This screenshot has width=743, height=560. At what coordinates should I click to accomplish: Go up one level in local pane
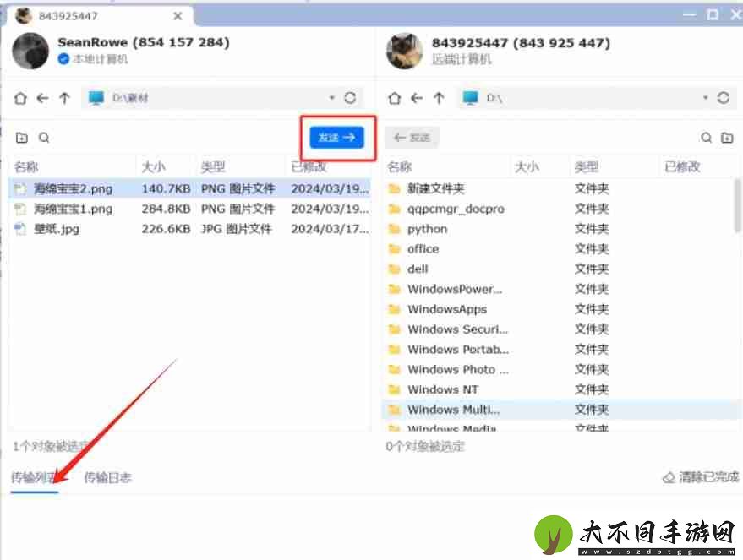point(64,98)
